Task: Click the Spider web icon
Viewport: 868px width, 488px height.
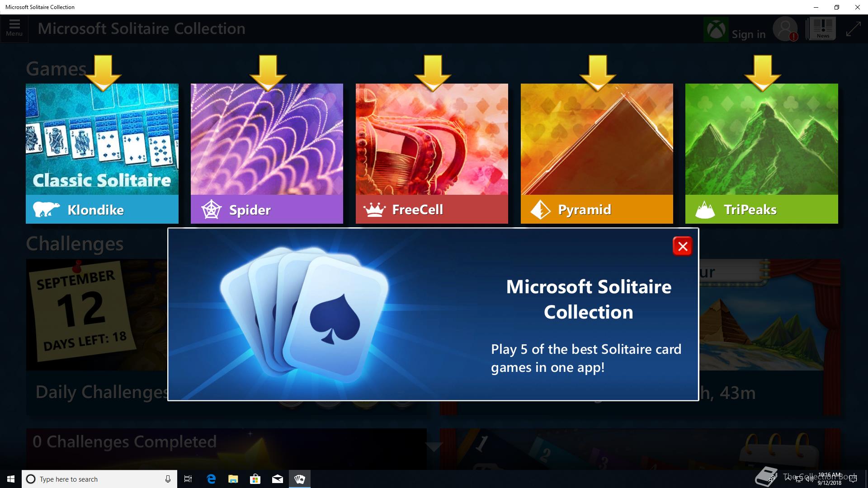Action: [211, 210]
